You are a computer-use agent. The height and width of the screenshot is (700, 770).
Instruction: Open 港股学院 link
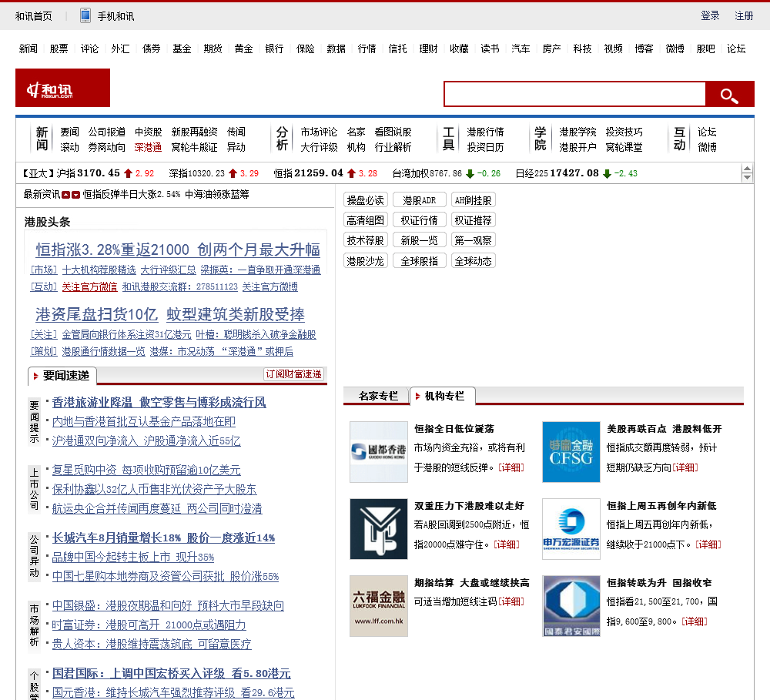click(577, 132)
